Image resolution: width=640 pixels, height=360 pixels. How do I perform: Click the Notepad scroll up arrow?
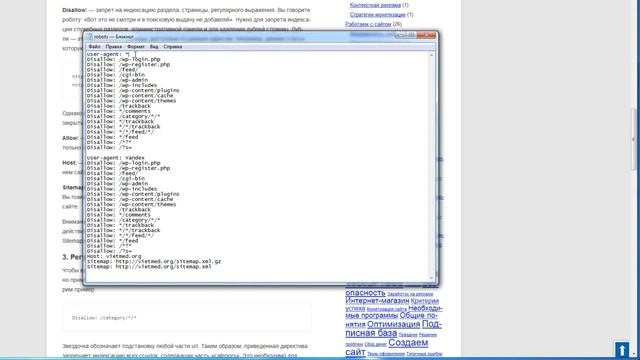(431, 55)
